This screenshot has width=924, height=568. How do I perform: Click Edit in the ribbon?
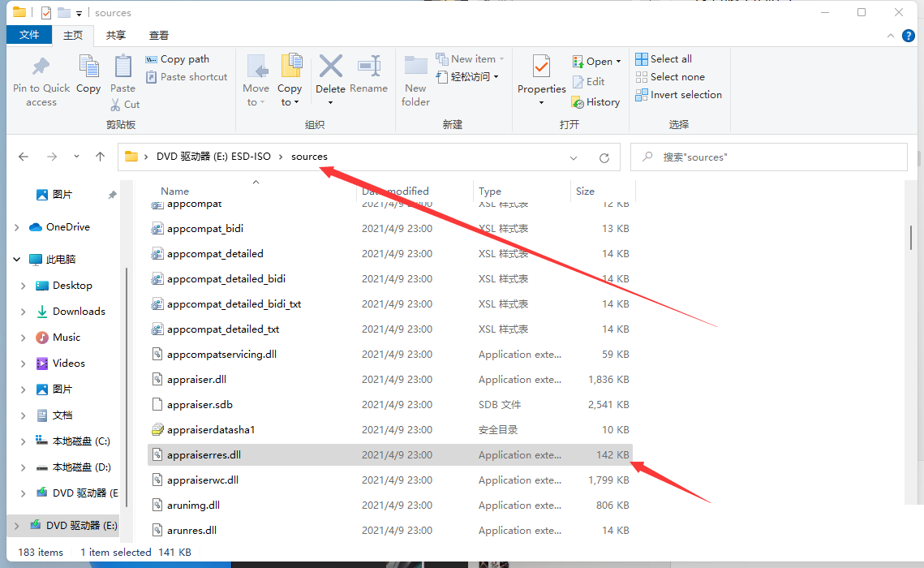[588, 81]
